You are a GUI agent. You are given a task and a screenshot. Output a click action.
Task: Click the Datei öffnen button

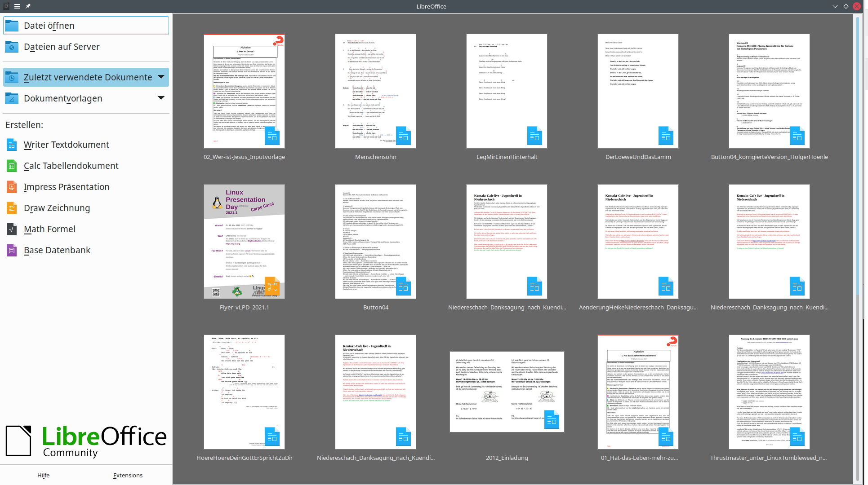pos(86,26)
